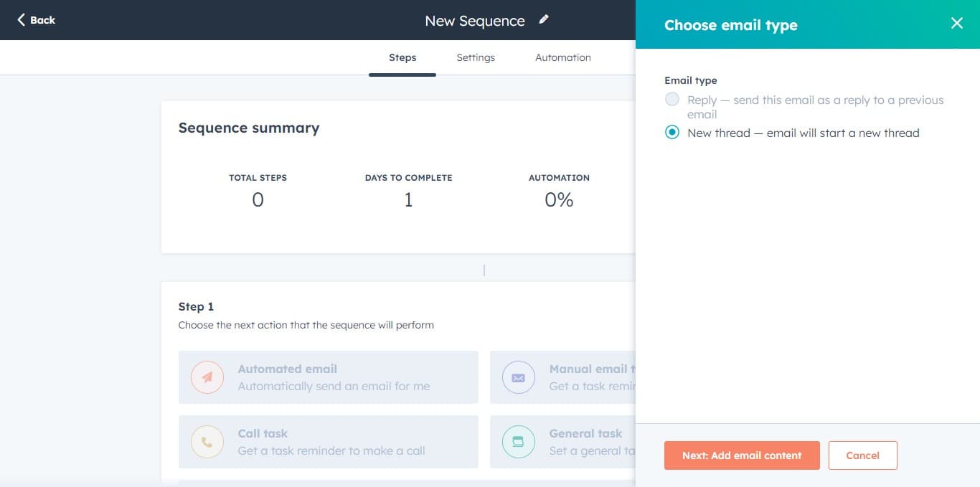Close the Choose email type panel
Screen dimensions: 980x487
(956, 24)
